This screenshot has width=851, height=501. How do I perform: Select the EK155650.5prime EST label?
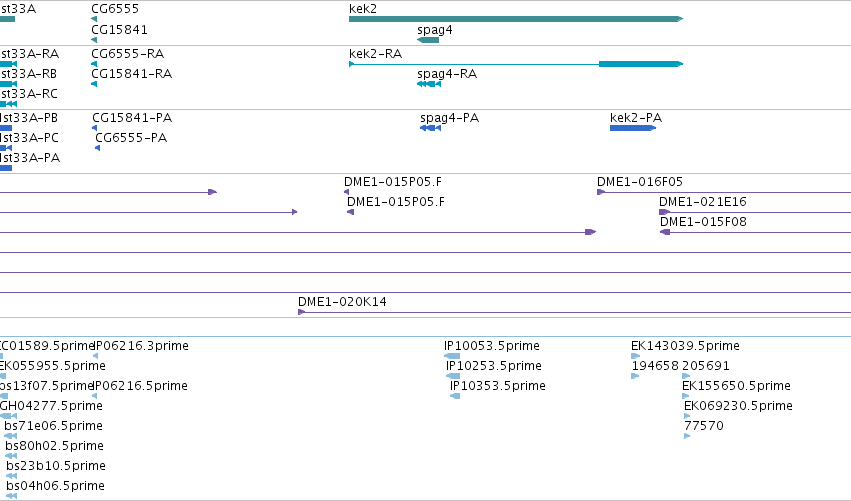coord(736,386)
